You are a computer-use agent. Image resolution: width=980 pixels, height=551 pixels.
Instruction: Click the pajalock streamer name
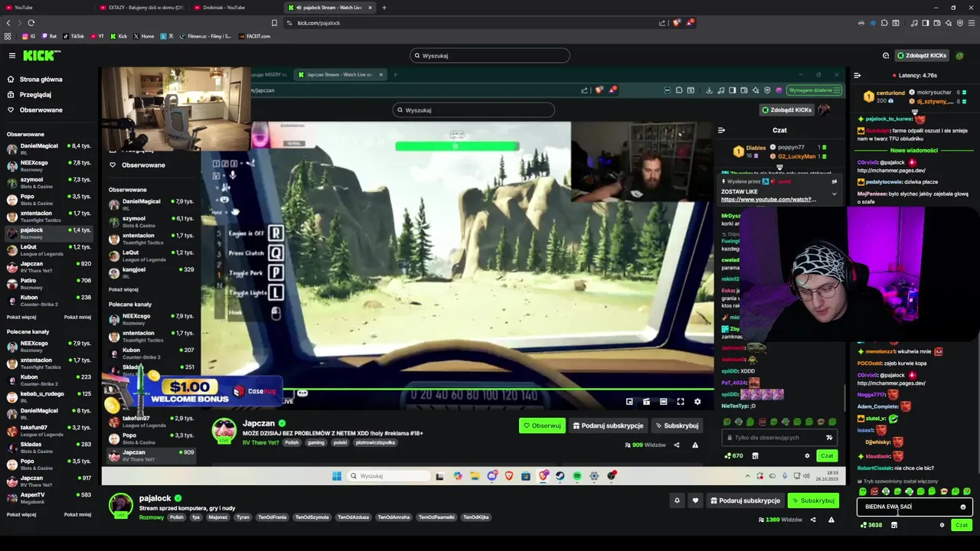[x=155, y=498]
